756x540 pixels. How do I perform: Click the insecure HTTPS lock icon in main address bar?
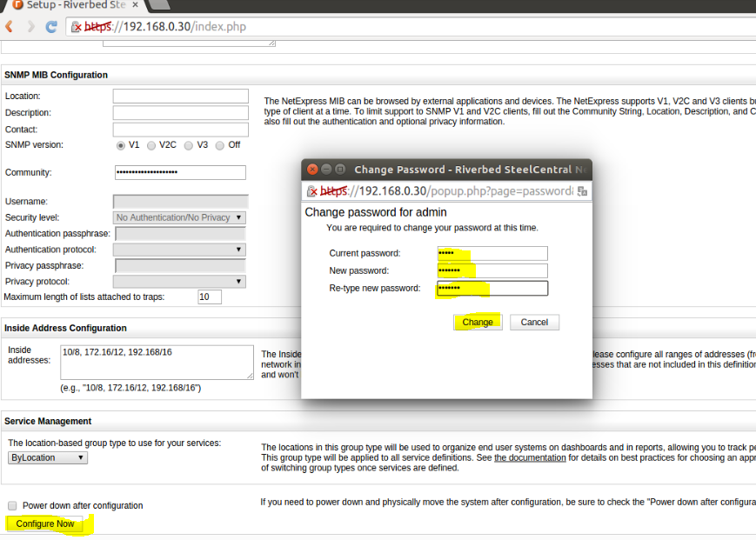76,27
